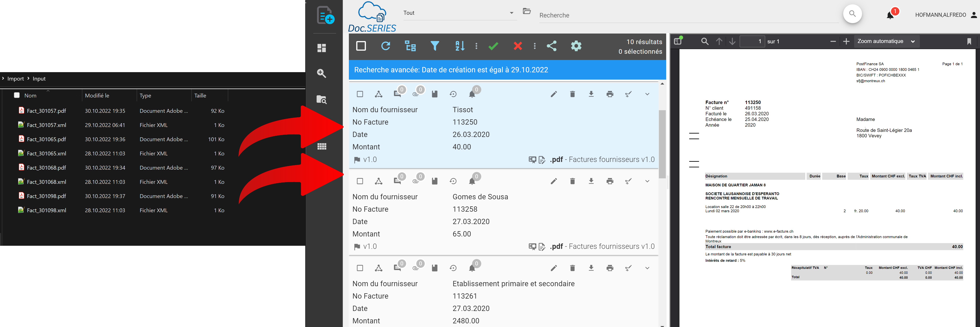The height and width of the screenshot is (327, 980).
Task: Open the dashboard tiles icon in sidebar
Action: [x=322, y=48]
